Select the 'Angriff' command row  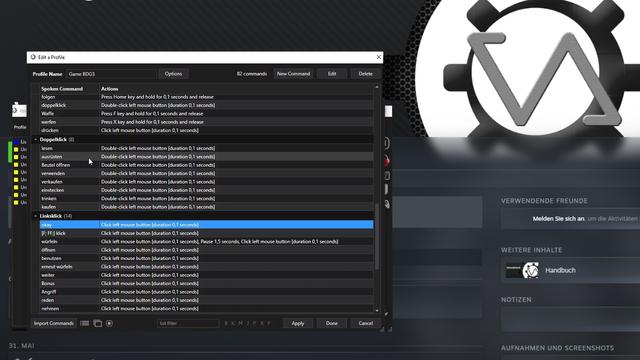click(207, 291)
